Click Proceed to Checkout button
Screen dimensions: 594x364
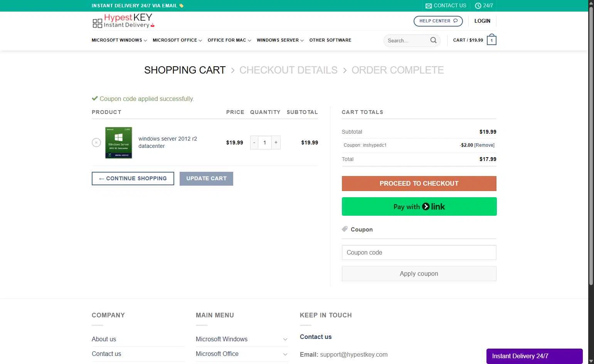pos(419,183)
